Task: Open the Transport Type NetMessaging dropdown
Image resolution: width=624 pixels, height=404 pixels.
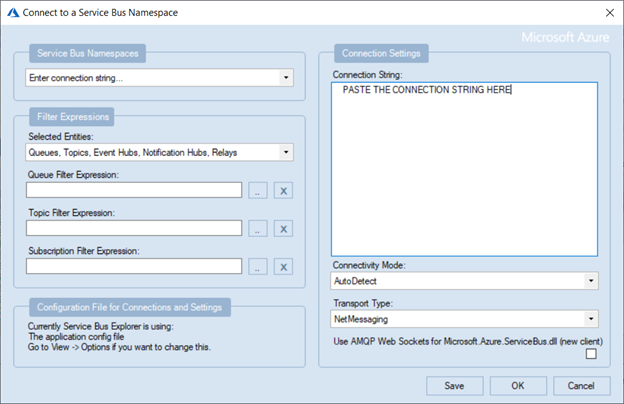Action: pos(464,319)
